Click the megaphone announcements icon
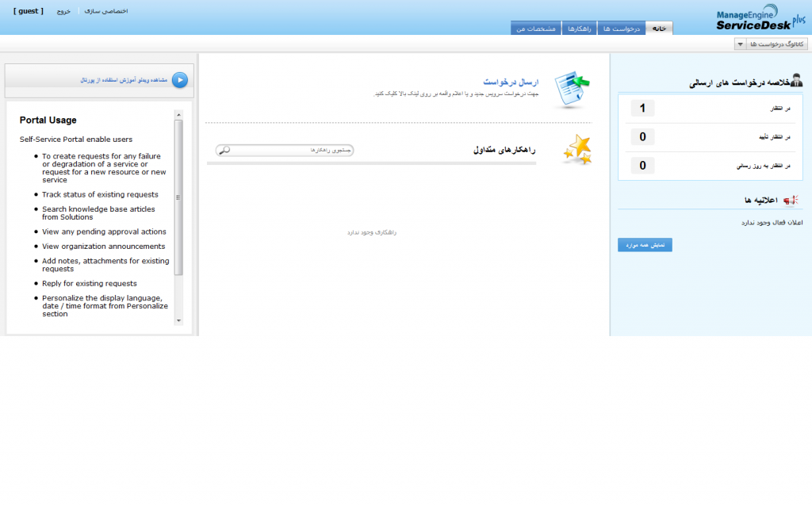The height and width of the screenshot is (505, 812). click(x=791, y=201)
